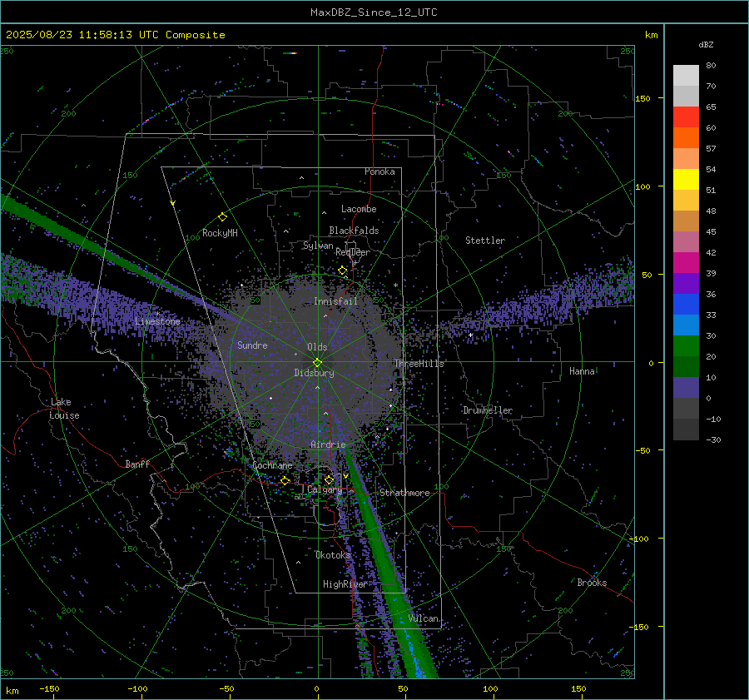Click the 80 value on the dBZ legend
749x700 pixels.
click(x=712, y=66)
